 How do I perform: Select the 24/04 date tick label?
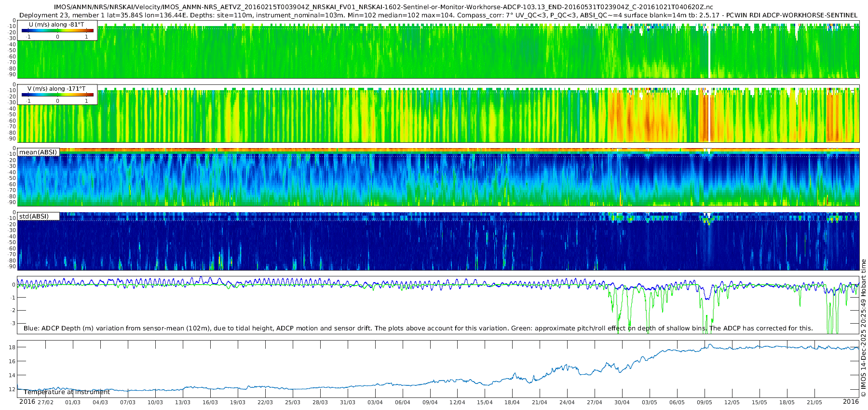tap(567, 402)
